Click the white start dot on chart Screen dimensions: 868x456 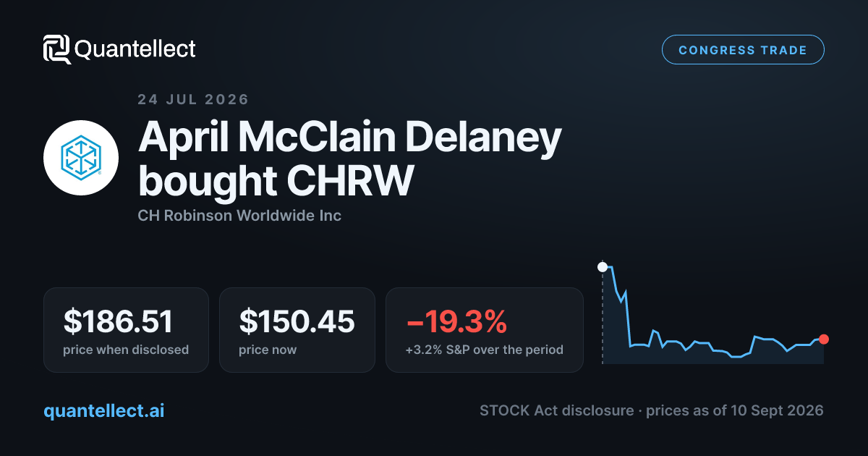coord(602,267)
